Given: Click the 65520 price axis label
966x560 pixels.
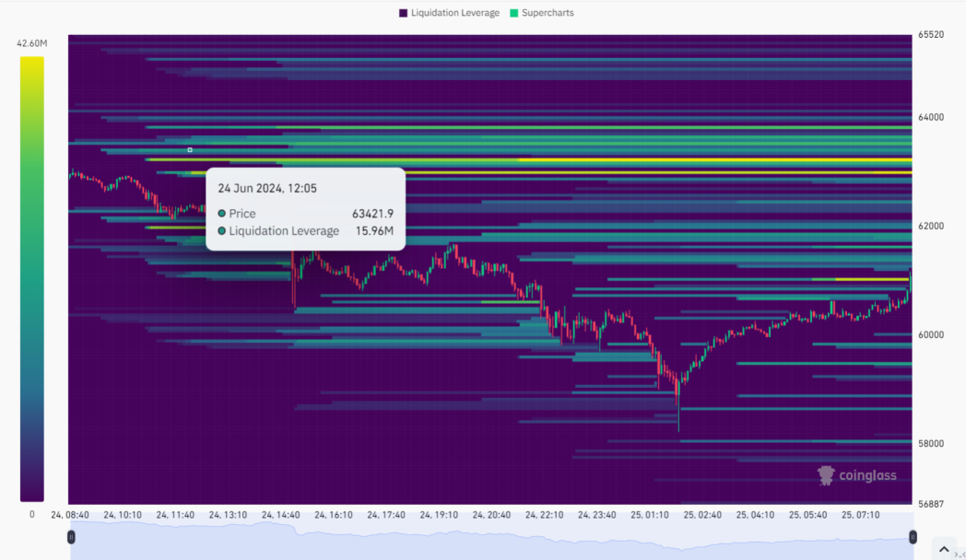Looking at the screenshot, I should click(931, 35).
